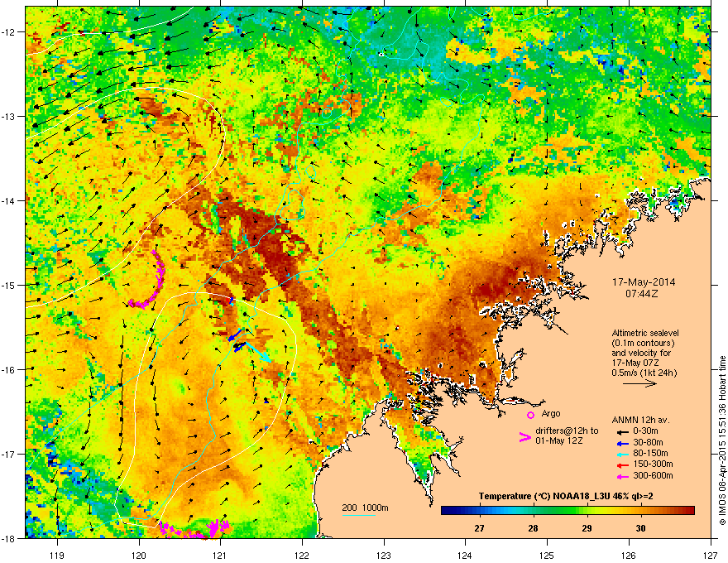Click the colorbar tick label 27
Viewport: 728px width, 563px height.
click(480, 528)
